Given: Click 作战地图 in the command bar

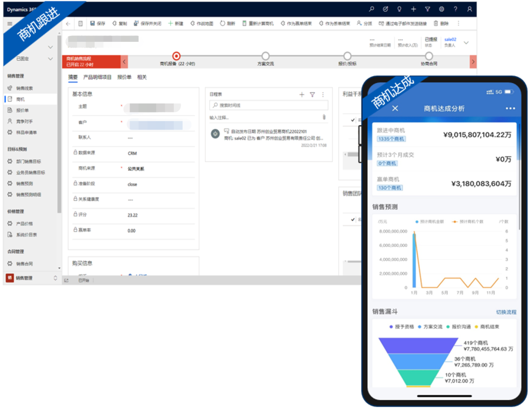Looking at the screenshot, I should click(x=202, y=24).
